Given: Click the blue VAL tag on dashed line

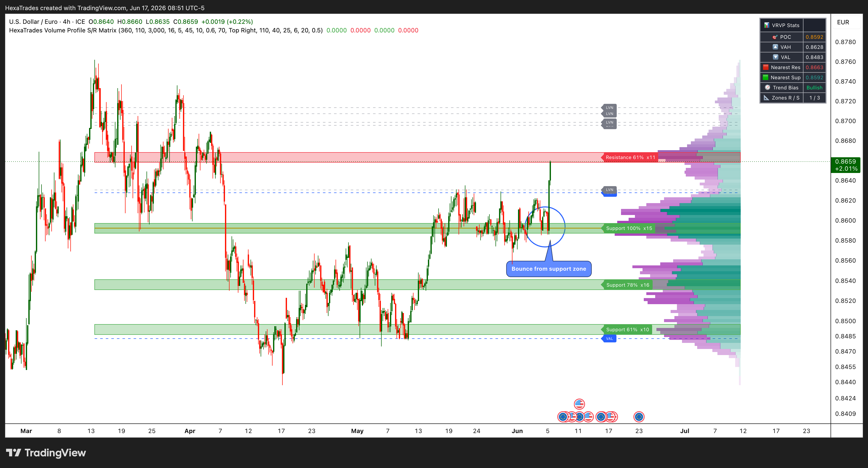Looking at the screenshot, I should click(609, 339).
